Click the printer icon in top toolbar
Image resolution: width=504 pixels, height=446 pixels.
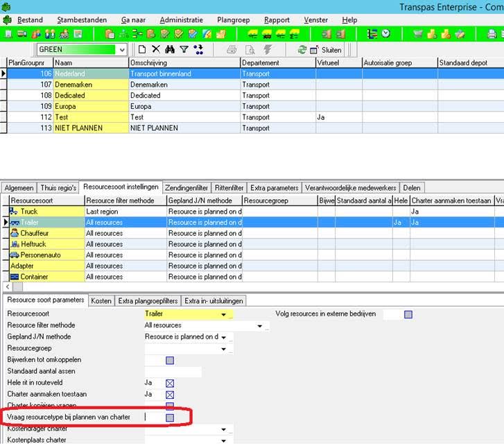point(492,33)
